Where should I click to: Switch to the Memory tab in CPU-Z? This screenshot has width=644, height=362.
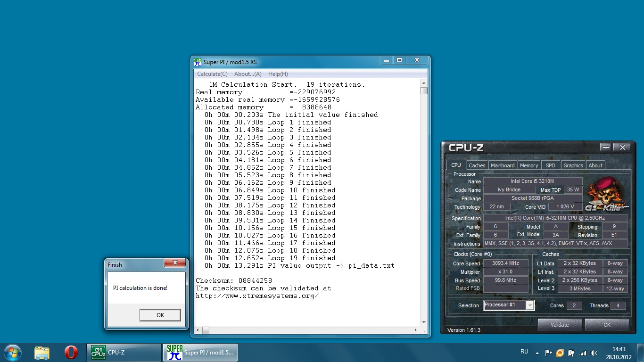(x=529, y=165)
